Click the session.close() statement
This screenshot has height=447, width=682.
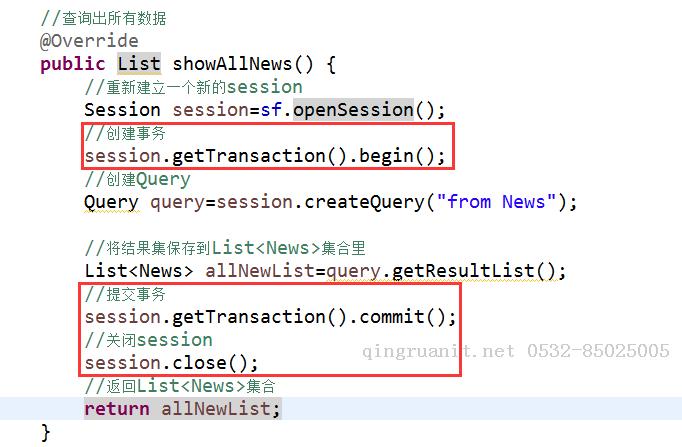coord(171,363)
